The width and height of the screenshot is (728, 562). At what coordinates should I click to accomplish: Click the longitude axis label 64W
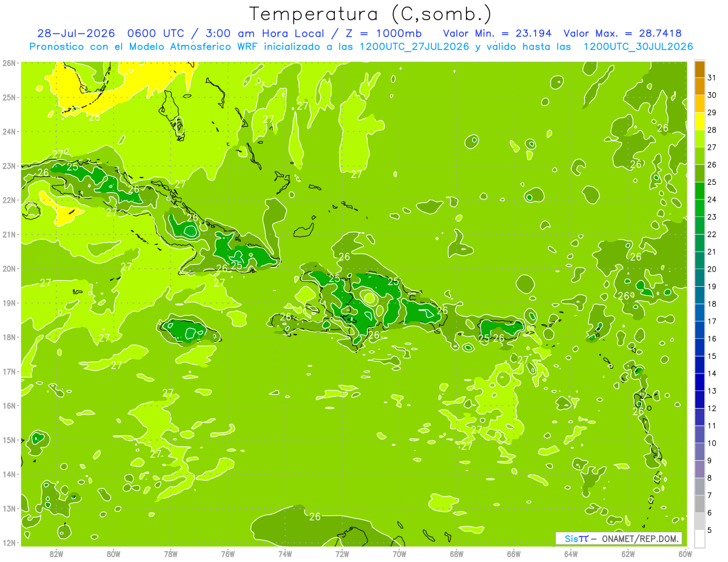click(571, 554)
